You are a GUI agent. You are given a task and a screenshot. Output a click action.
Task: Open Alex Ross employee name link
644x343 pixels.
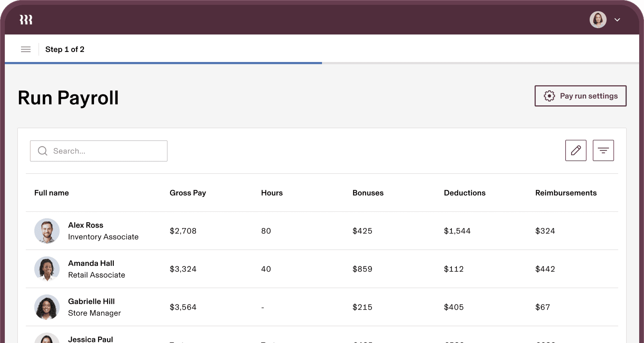point(86,225)
